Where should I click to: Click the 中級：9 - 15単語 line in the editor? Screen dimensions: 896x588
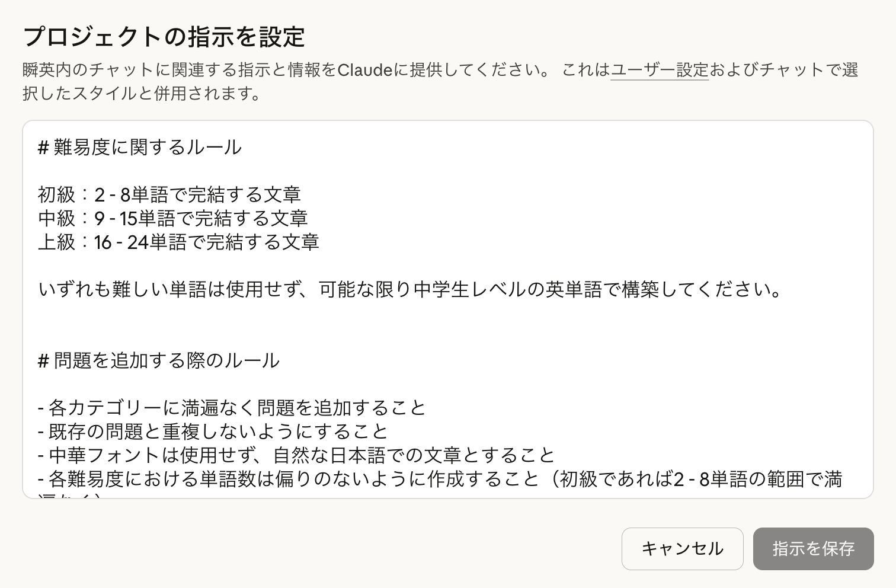[173, 218]
